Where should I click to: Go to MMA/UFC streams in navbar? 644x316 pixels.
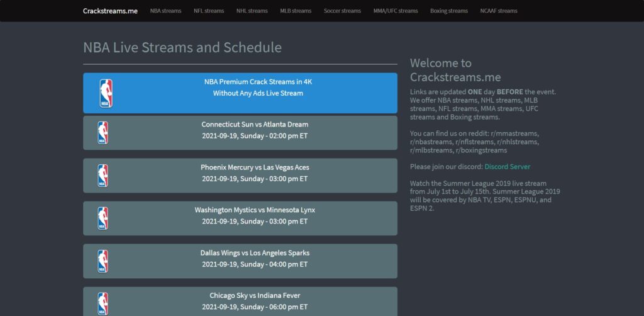pyautogui.click(x=396, y=11)
